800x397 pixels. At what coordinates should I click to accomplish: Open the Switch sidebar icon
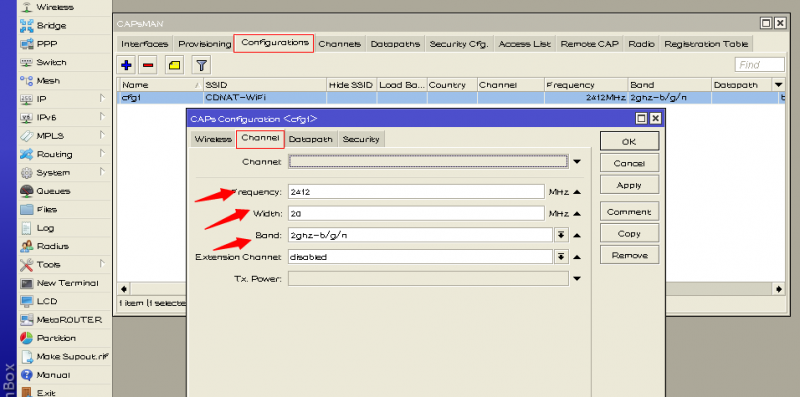27,62
